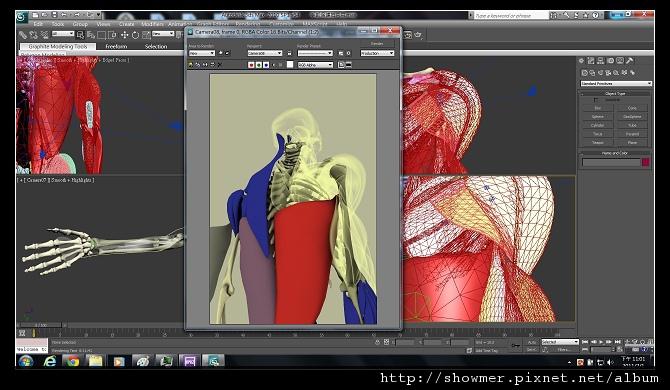This screenshot has width=670, height=390.
Task: Click Render button in render window
Action: [377, 44]
